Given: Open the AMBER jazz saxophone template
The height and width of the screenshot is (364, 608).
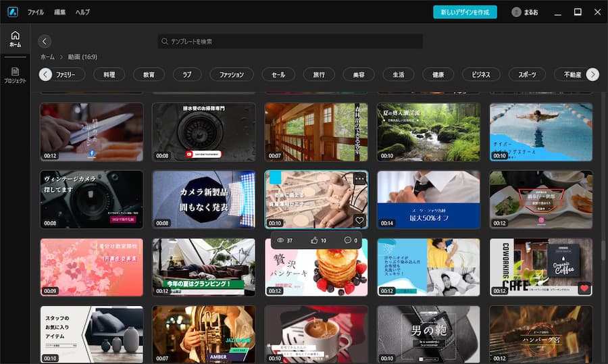Looking at the screenshot, I should (204, 334).
